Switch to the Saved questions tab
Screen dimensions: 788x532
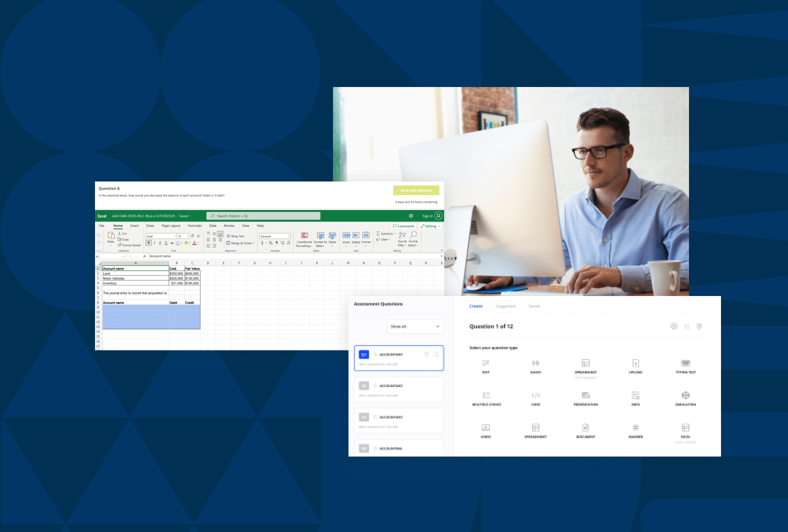(534, 306)
